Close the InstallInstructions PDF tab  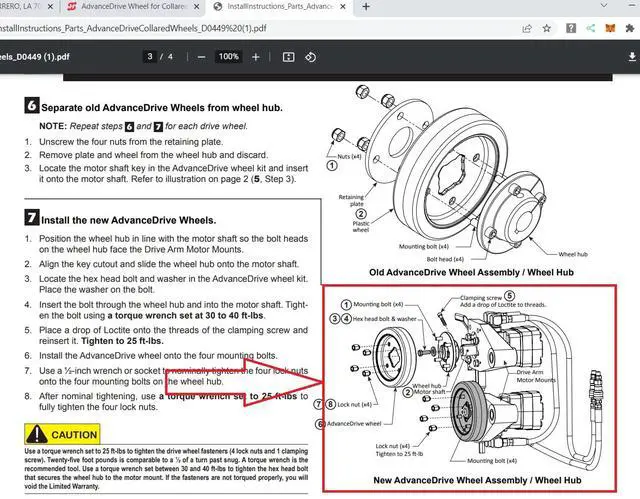coord(343,7)
